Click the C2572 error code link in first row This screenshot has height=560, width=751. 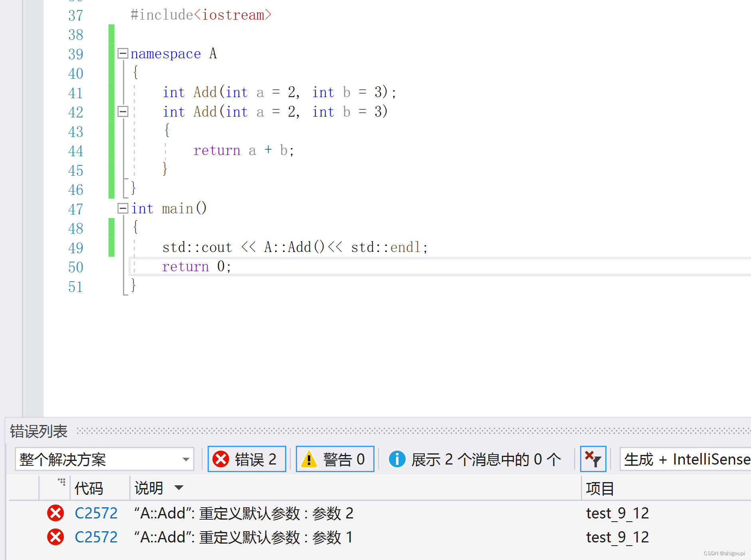(x=96, y=513)
